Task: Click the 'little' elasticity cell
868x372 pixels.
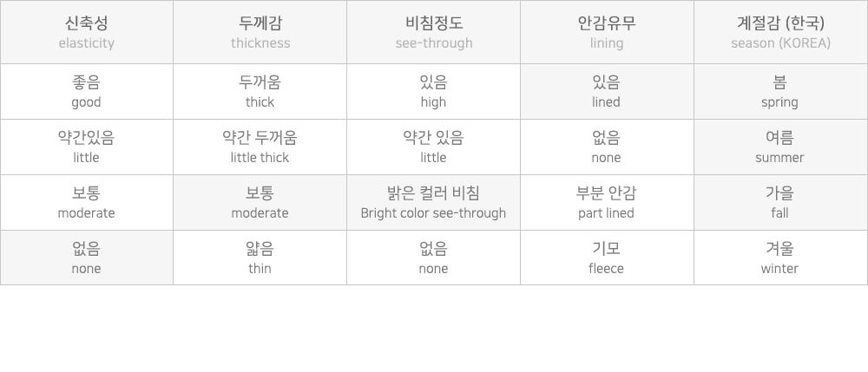Action: click(86, 147)
